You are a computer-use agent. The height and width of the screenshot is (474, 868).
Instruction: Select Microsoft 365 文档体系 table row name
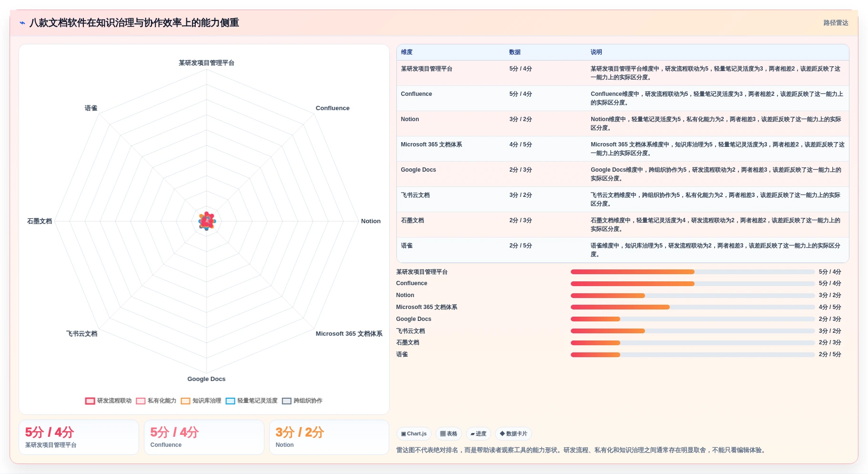click(431, 144)
